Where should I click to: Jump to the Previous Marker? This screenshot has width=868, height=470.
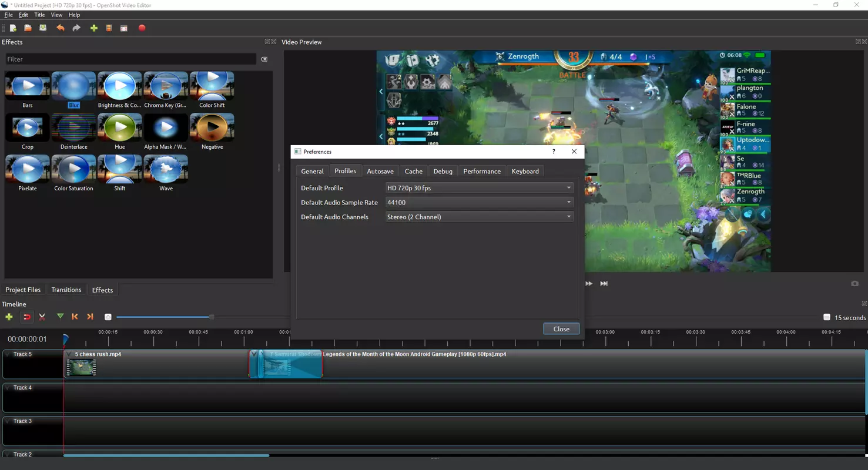[x=75, y=317]
